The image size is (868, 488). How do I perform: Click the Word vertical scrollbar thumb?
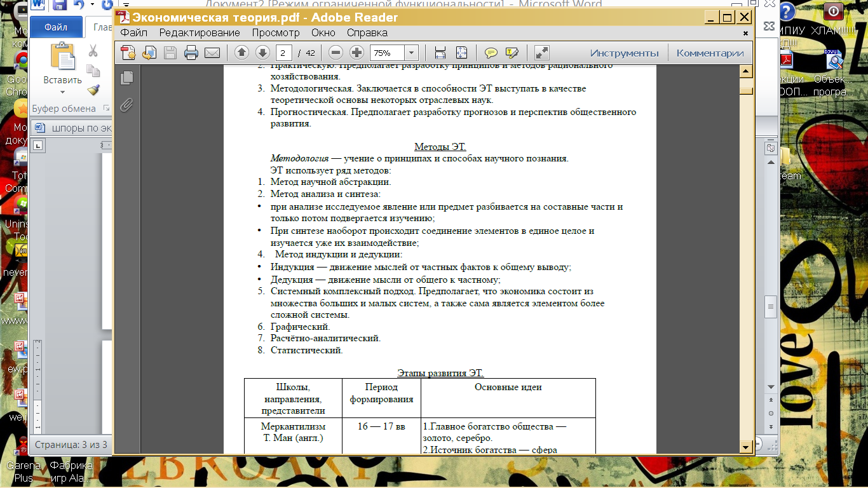771,307
